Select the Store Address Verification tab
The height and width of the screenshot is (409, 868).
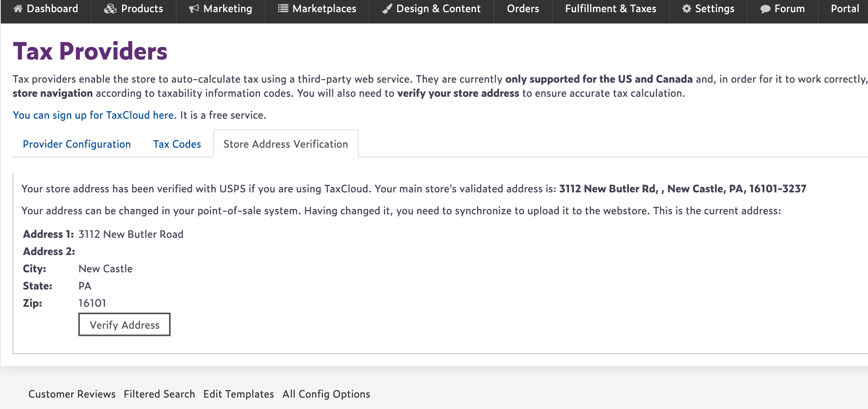point(285,144)
